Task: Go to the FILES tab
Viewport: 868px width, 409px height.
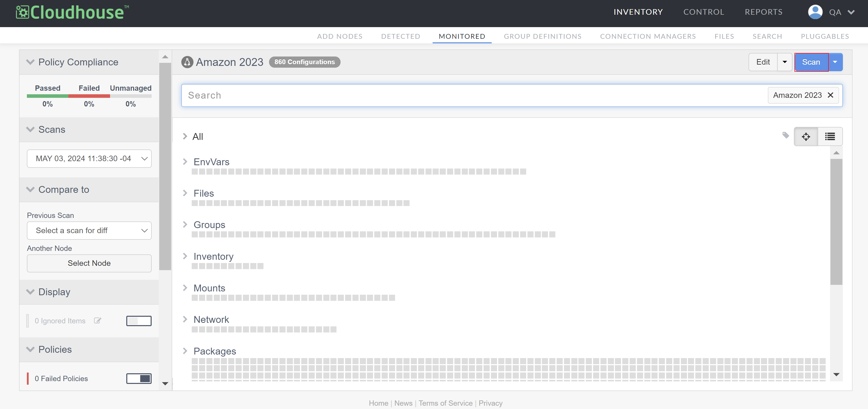Action: (724, 36)
